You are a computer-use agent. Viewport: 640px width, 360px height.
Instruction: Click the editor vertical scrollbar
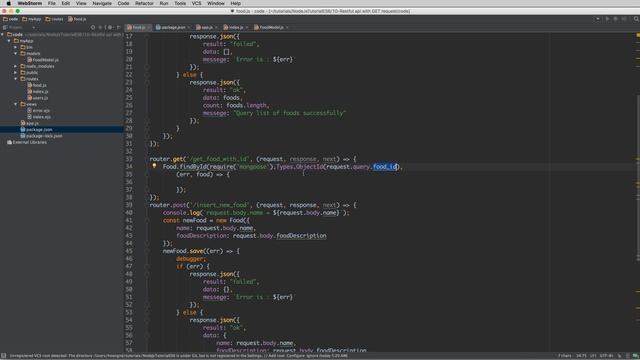[638, 178]
